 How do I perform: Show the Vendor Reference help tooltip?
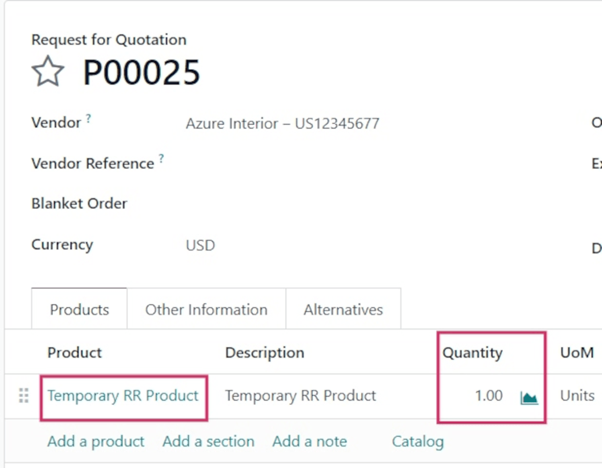click(162, 158)
